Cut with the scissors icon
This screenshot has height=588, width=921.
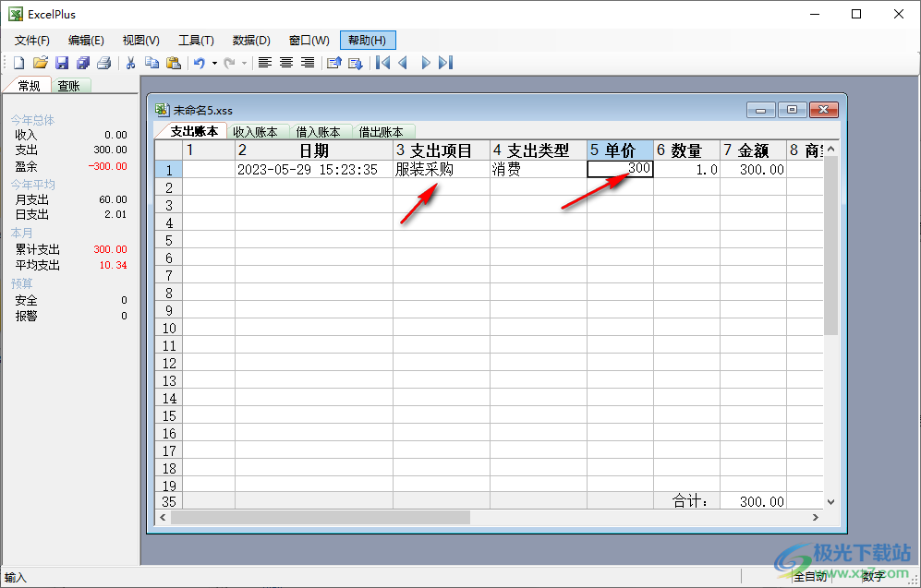pyautogui.click(x=130, y=63)
